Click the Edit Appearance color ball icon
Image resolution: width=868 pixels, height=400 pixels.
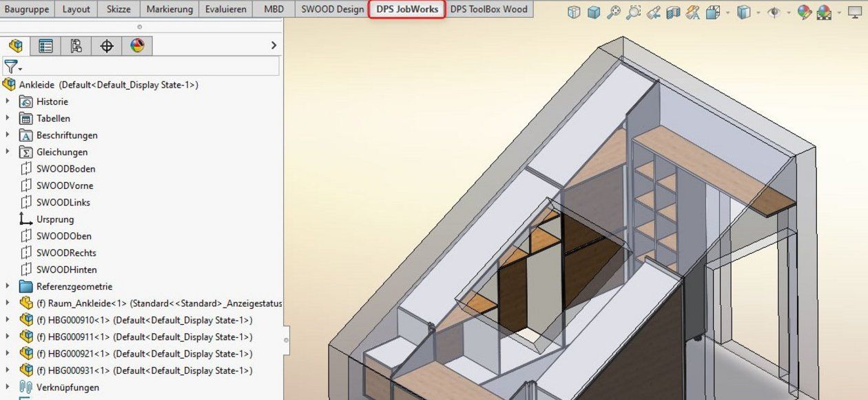pos(804,12)
